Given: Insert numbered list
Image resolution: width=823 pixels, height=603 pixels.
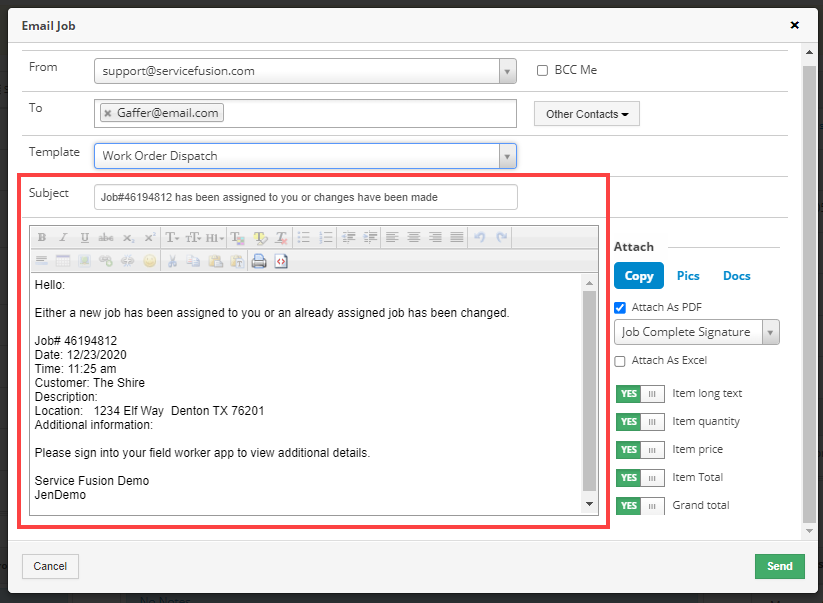Looking at the screenshot, I should [x=326, y=237].
